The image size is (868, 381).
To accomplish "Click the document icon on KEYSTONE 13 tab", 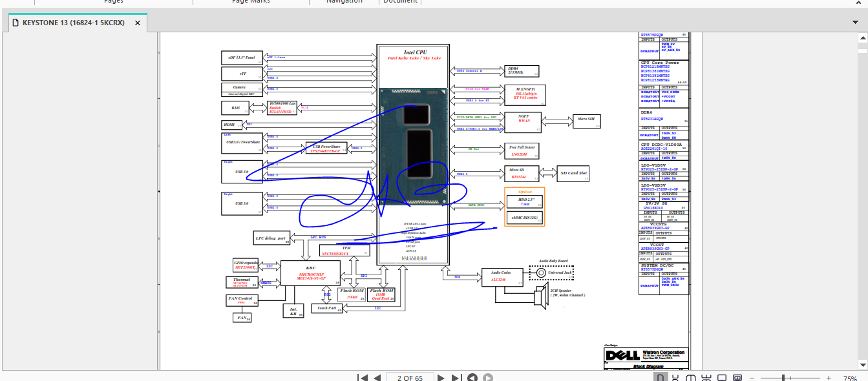I will (15, 23).
